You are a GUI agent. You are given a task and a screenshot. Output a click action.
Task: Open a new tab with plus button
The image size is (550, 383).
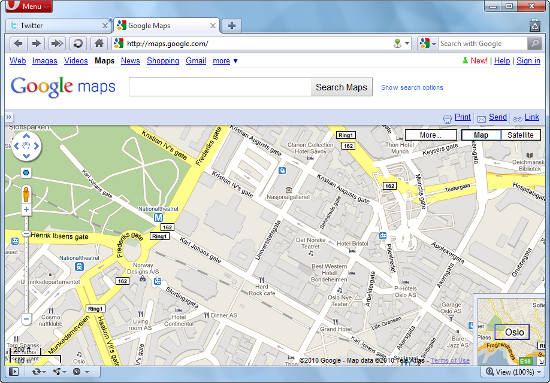(232, 26)
